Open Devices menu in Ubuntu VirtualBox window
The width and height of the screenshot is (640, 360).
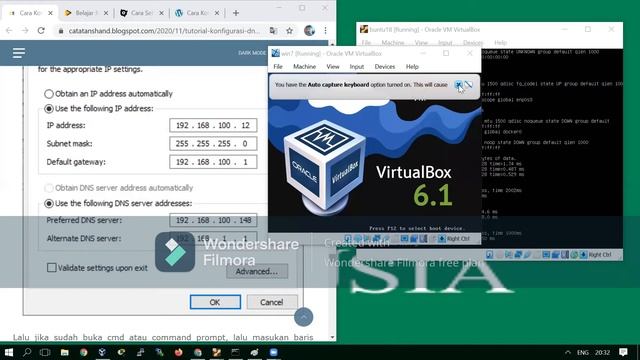[473, 42]
